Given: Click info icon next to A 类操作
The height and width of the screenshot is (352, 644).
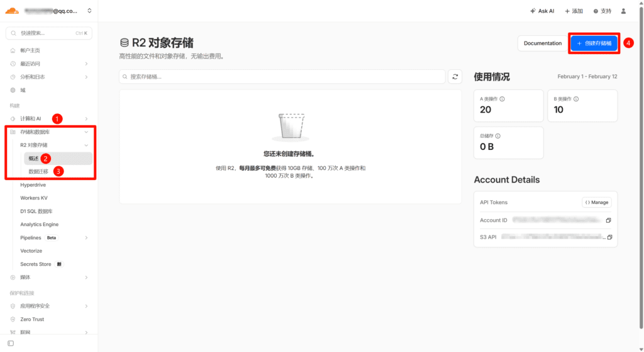Looking at the screenshot, I should 502,99.
